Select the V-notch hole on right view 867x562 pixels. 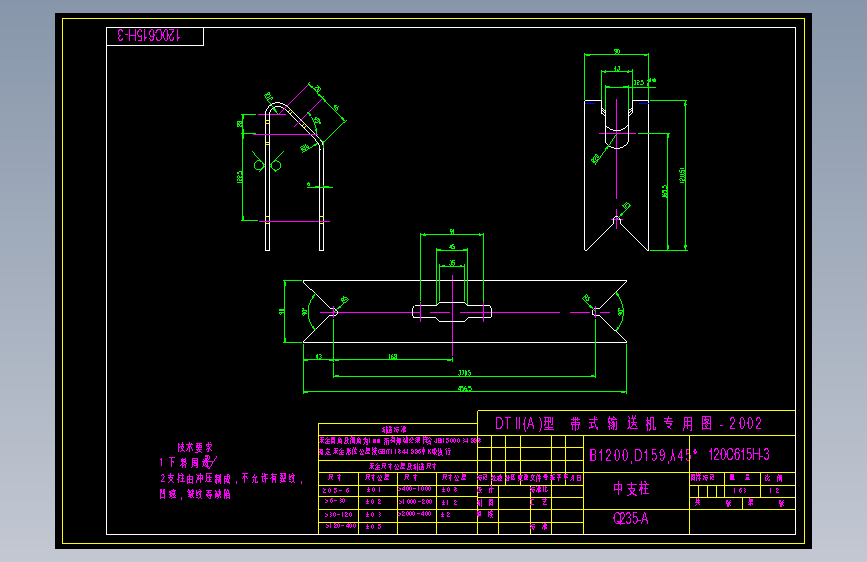(617, 222)
